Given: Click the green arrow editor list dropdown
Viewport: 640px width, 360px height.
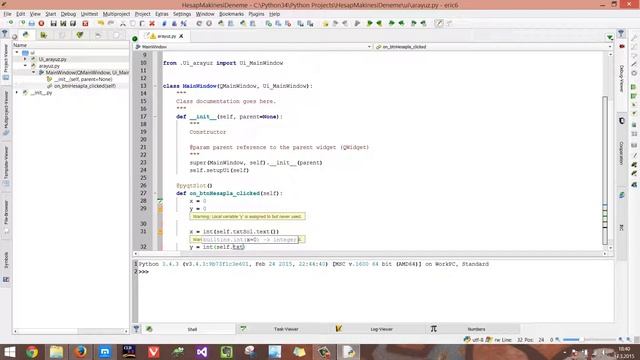Looking at the screenshot, I should pyautogui.click(x=609, y=37).
